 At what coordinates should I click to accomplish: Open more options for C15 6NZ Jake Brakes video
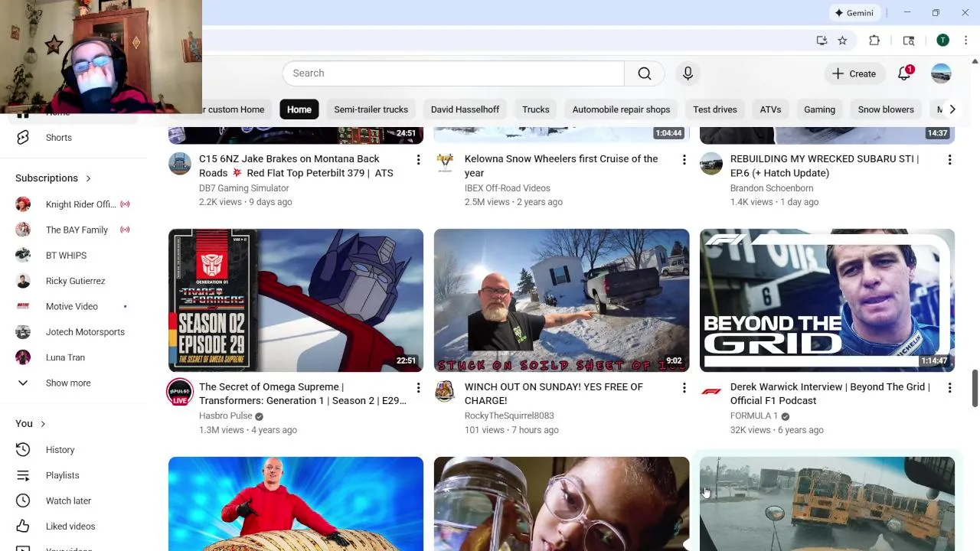click(418, 159)
